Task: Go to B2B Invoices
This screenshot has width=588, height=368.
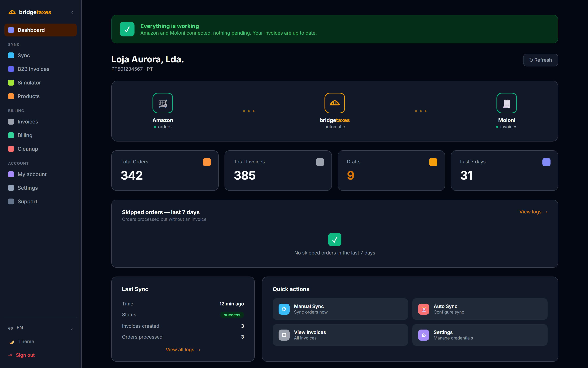Action: click(41, 69)
